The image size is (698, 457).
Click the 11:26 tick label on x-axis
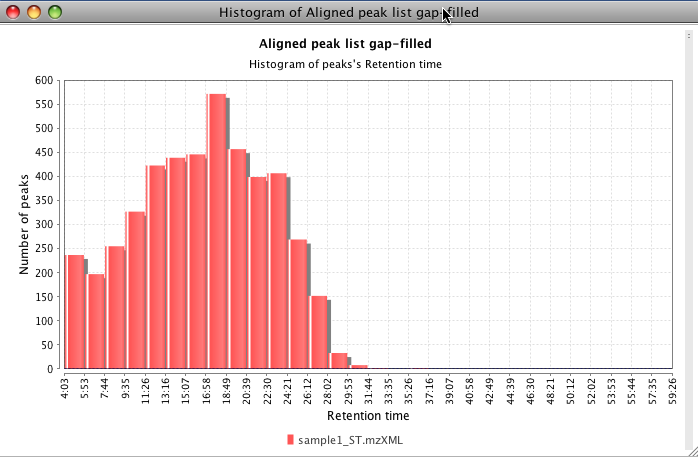(146, 391)
